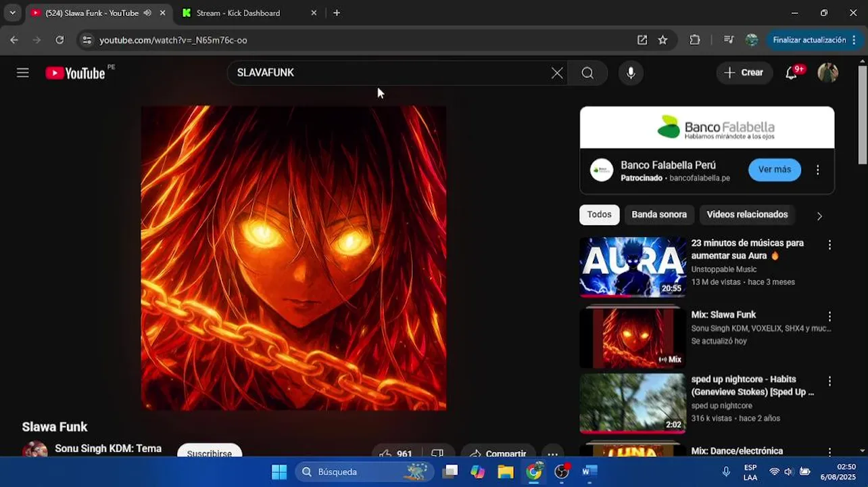Open the volume tray icon
The height and width of the screenshot is (487, 868).
[789, 471]
